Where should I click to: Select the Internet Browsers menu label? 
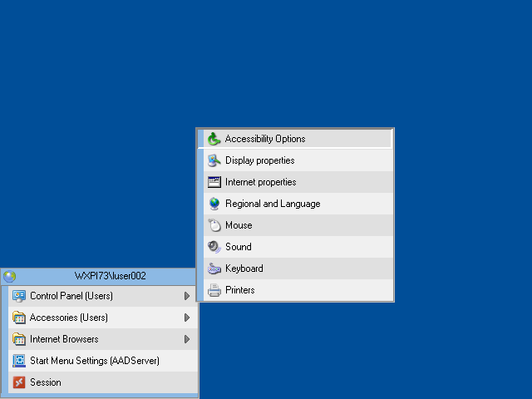pos(64,339)
